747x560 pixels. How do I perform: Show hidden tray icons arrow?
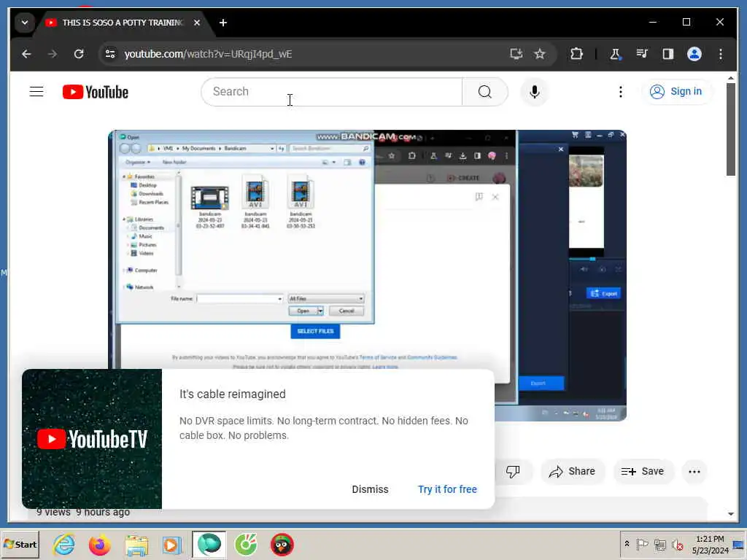click(627, 544)
